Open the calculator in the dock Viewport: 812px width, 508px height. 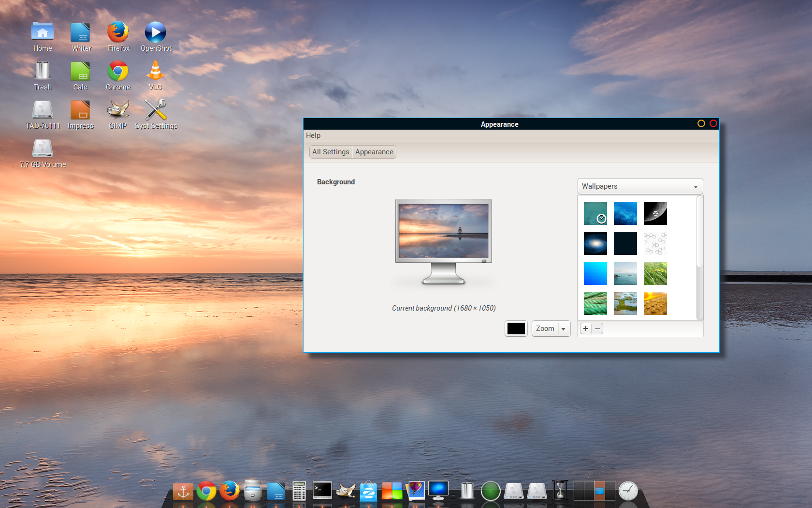(299, 491)
